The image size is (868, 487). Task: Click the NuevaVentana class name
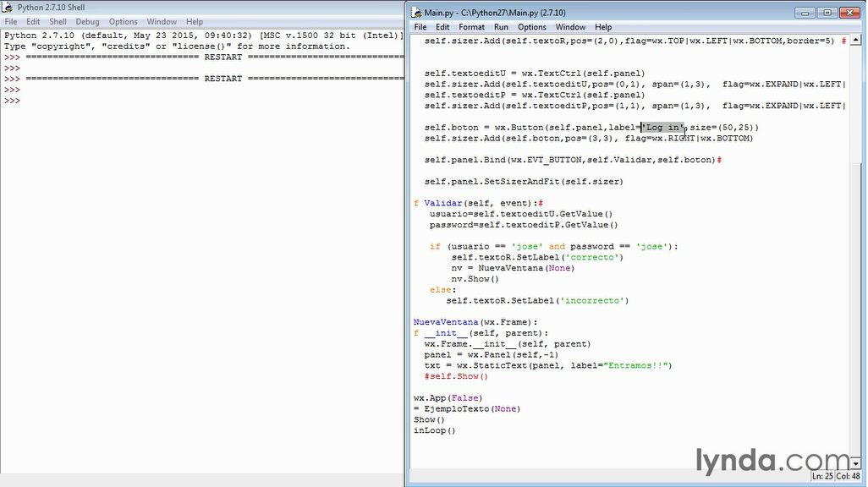coord(446,322)
